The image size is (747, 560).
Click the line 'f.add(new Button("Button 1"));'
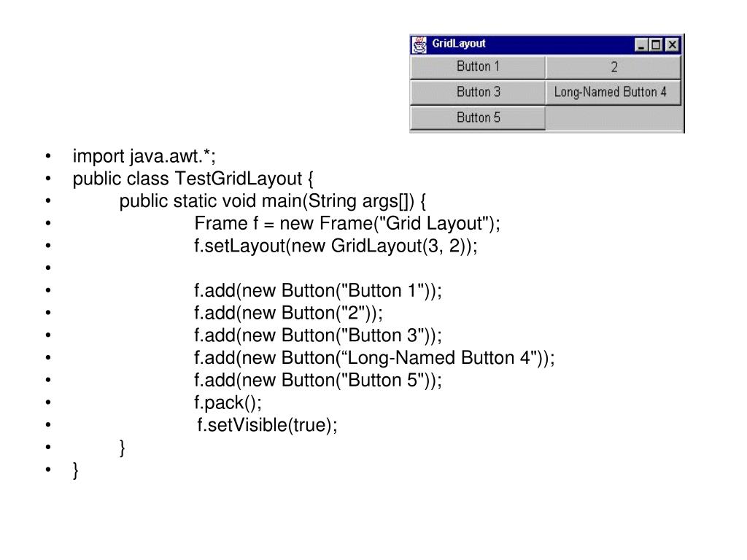(x=318, y=290)
